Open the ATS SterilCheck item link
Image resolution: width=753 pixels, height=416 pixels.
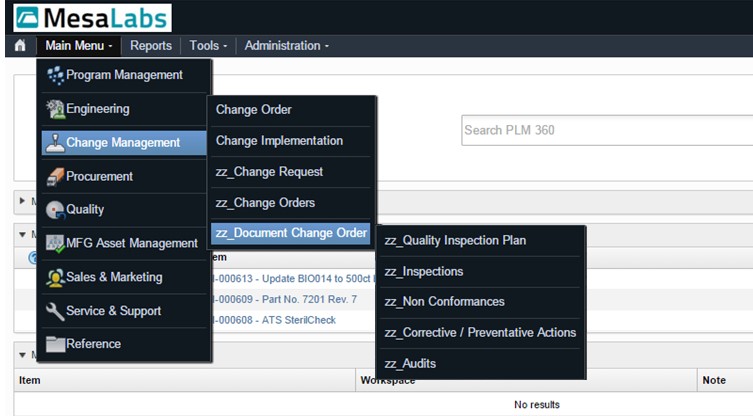coord(274,320)
